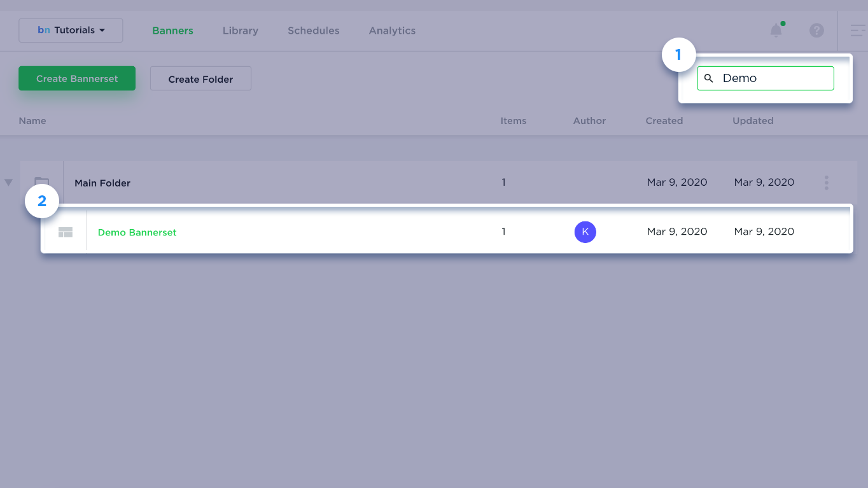This screenshot has width=868, height=488.
Task: Select the Main Folder row name
Action: click(x=102, y=183)
